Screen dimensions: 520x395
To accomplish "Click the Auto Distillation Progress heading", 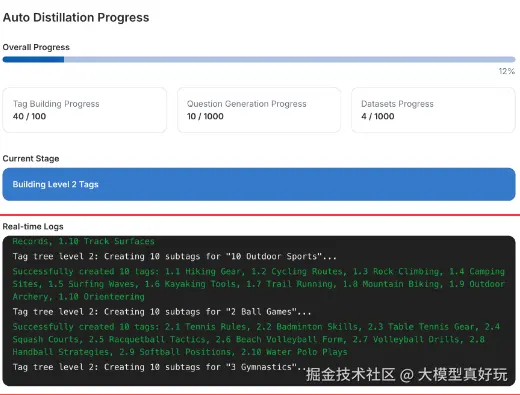I will click(76, 18).
